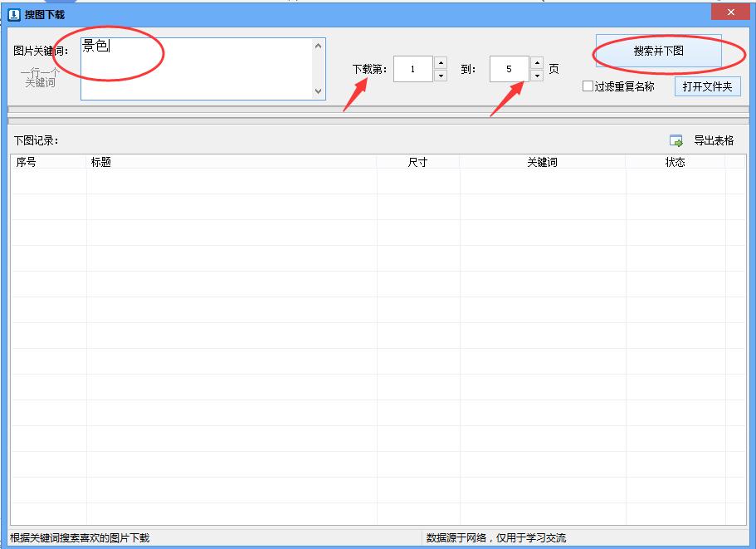Screen dimensions: 756x549
Task: Click the 导出表格 export icon
Action: [676, 141]
